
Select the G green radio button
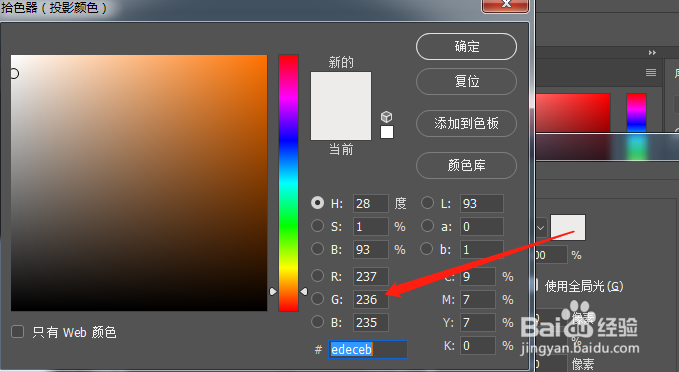click(317, 298)
